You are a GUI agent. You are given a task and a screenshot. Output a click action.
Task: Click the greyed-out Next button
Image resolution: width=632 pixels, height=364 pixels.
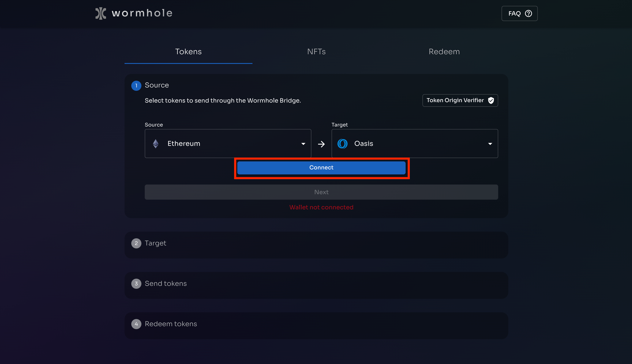coord(321,192)
